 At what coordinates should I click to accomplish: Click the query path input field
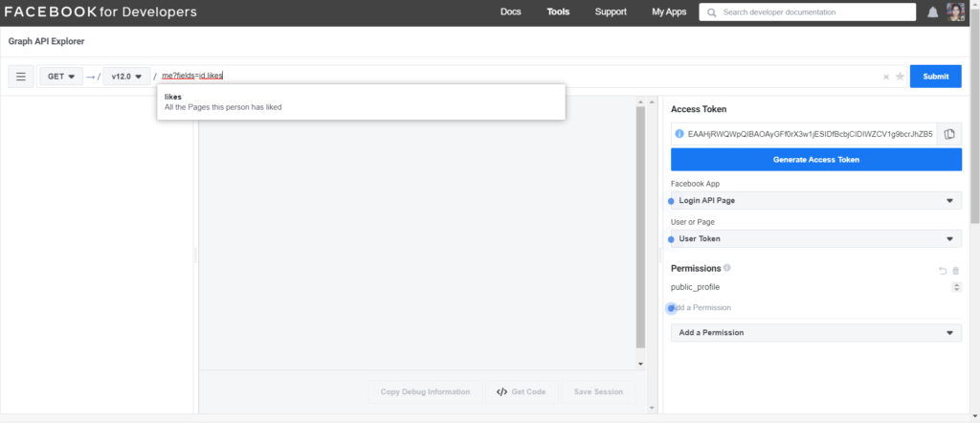tap(519, 77)
